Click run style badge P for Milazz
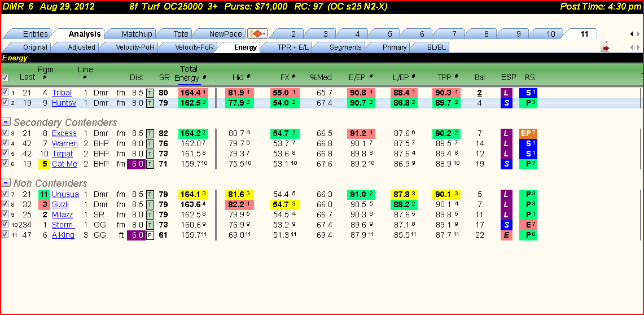The width and height of the screenshot is (644, 315). [x=528, y=215]
